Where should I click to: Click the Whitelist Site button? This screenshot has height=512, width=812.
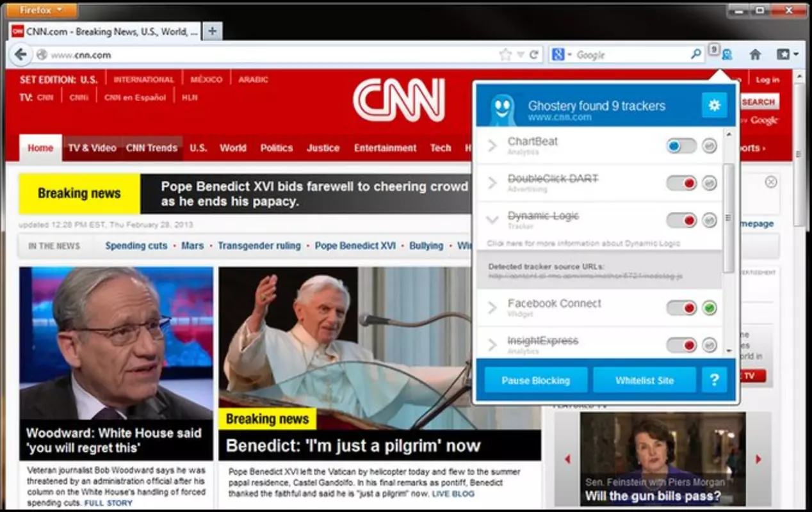(644, 380)
